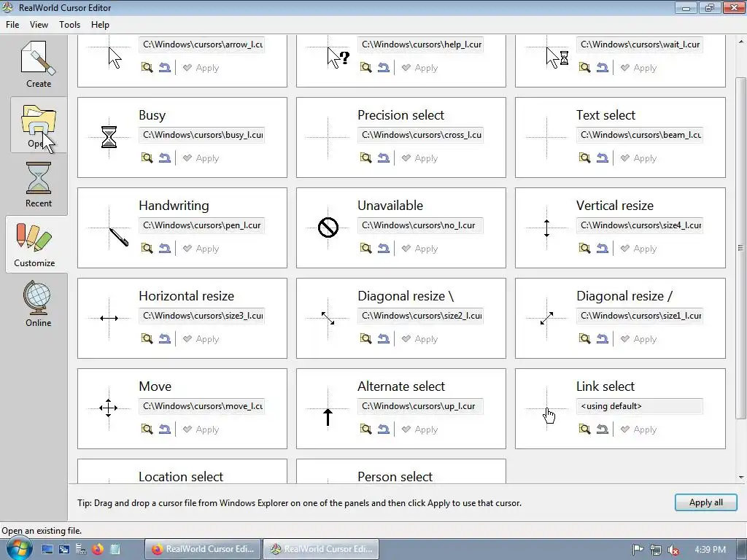The height and width of the screenshot is (560, 747).
Task: Click the <using default> Link select field
Action: (639, 406)
